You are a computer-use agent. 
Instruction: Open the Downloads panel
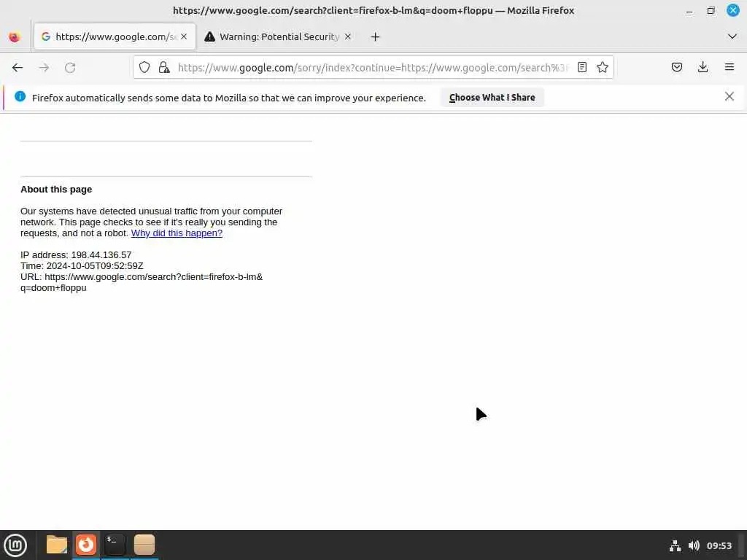703,68
